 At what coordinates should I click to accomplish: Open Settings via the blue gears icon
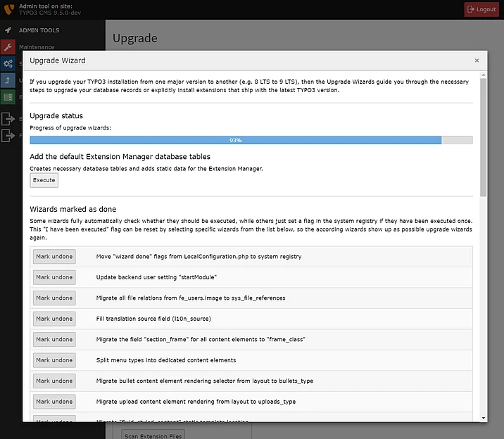click(8, 64)
